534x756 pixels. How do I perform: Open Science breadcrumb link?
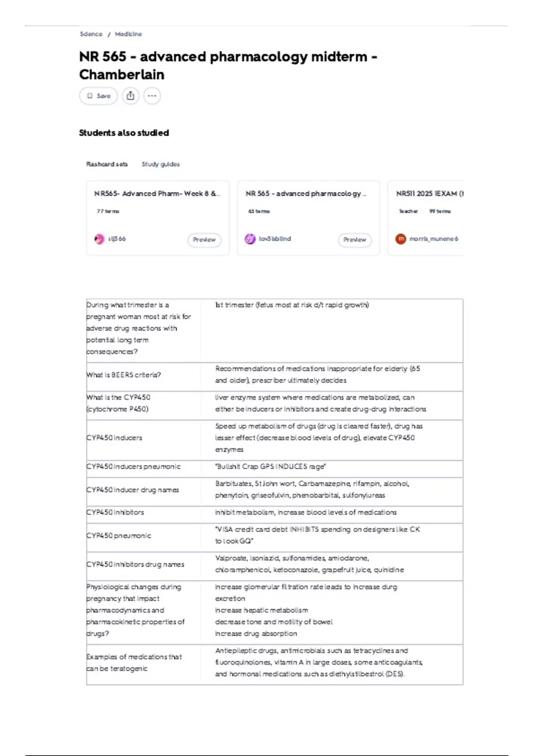[91, 34]
